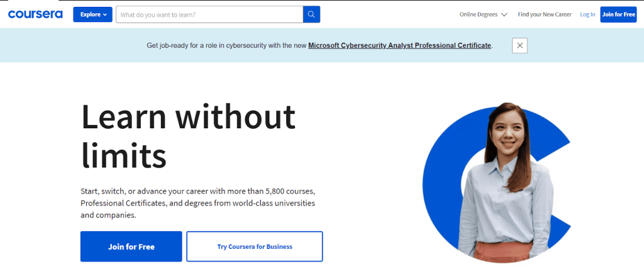
Task: Click the "Get job-ready for a role" banner text
Action: (x=319, y=45)
